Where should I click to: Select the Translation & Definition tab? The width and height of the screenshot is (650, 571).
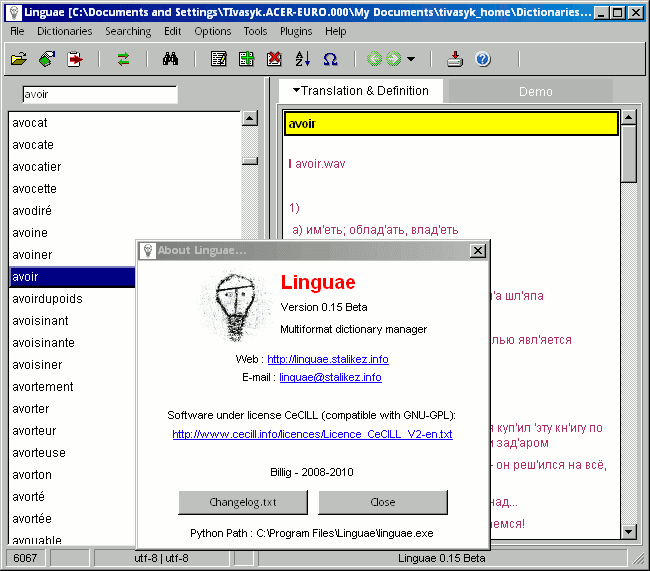click(x=361, y=91)
